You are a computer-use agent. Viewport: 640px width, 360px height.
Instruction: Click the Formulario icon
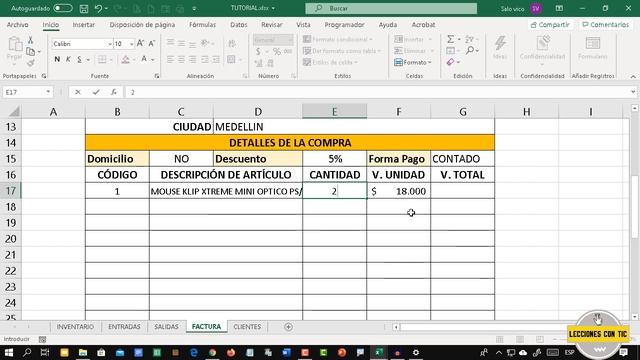(x=593, y=43)
